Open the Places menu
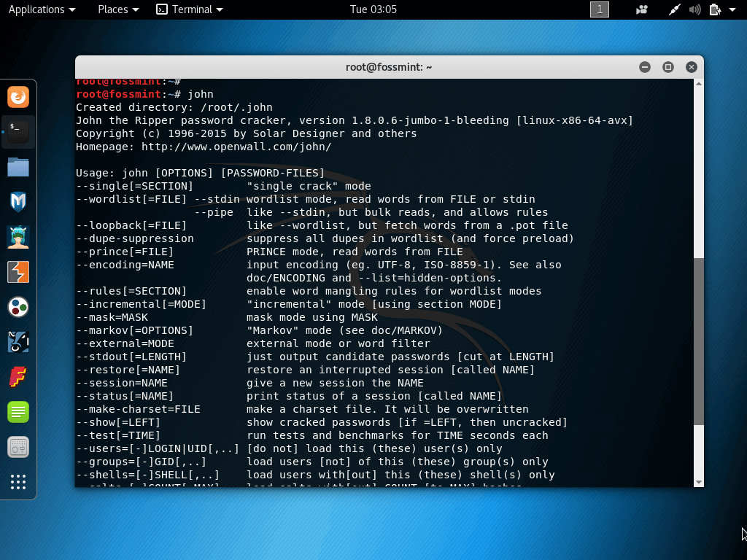The image size is (747, 560). (118, 9)
